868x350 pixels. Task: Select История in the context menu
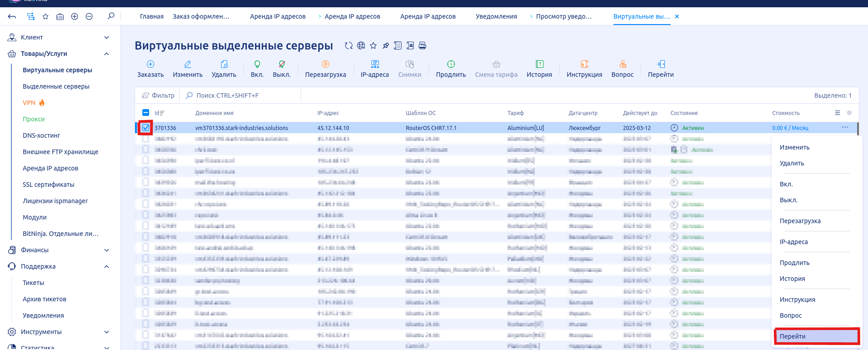coord(793,279)
